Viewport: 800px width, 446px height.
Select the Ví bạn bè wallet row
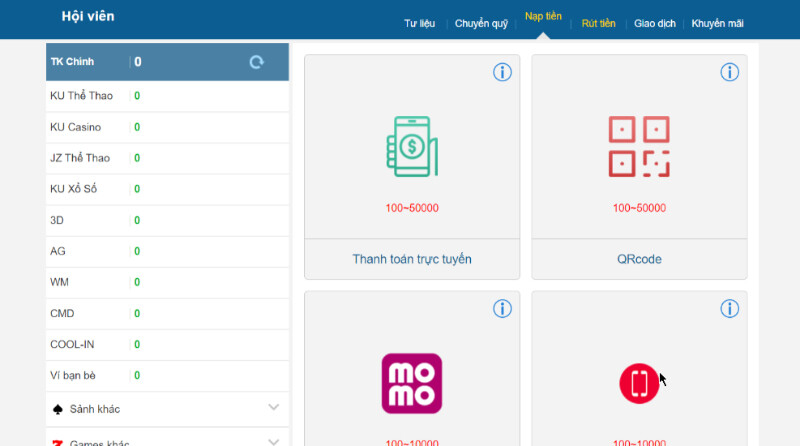167,376
